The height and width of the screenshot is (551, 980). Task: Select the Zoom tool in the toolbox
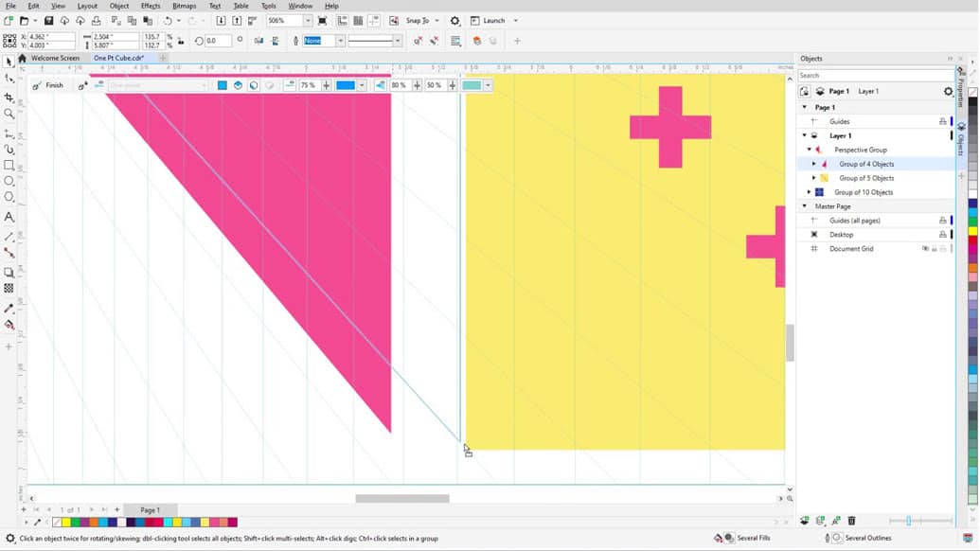point(9,114)
